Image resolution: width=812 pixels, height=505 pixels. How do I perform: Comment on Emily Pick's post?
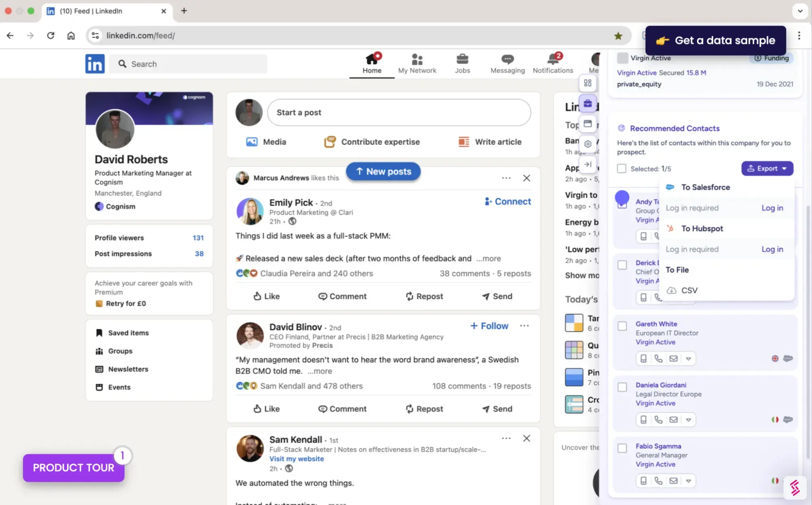pos(342,296)
